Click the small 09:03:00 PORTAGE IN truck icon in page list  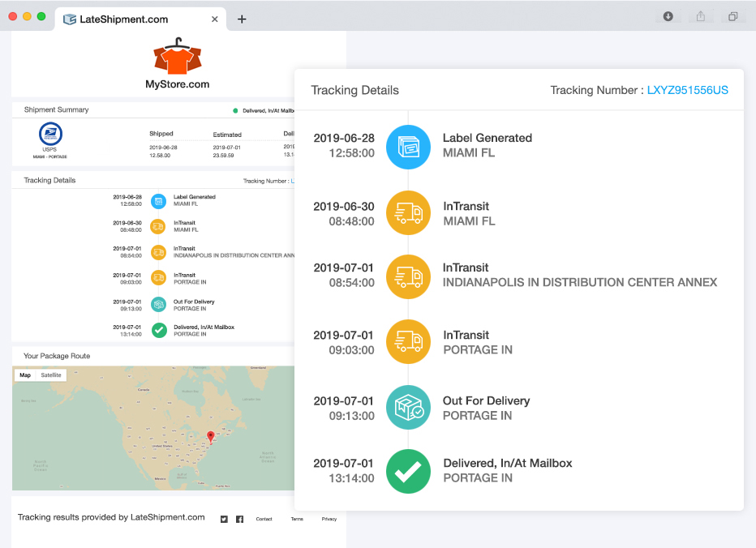pos(158,278)
